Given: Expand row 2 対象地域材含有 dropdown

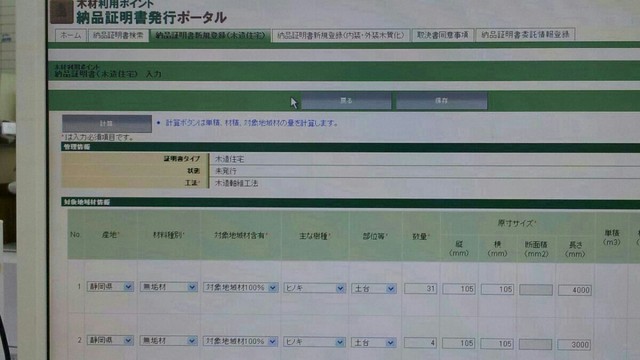Looking at the screenshot, I should coord(240,341).
